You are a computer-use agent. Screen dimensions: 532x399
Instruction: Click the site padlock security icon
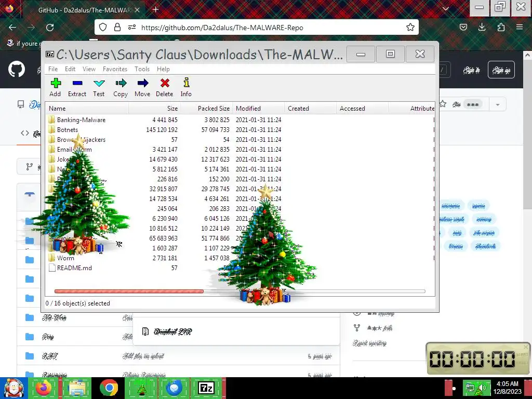(x=117, y=27)
